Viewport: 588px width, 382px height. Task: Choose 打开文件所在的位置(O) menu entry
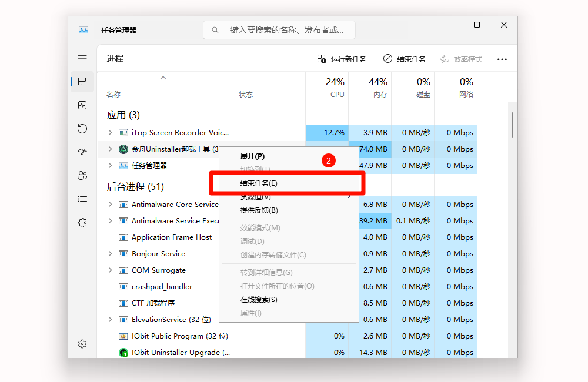pyautogui.click(x=288, y=286)
